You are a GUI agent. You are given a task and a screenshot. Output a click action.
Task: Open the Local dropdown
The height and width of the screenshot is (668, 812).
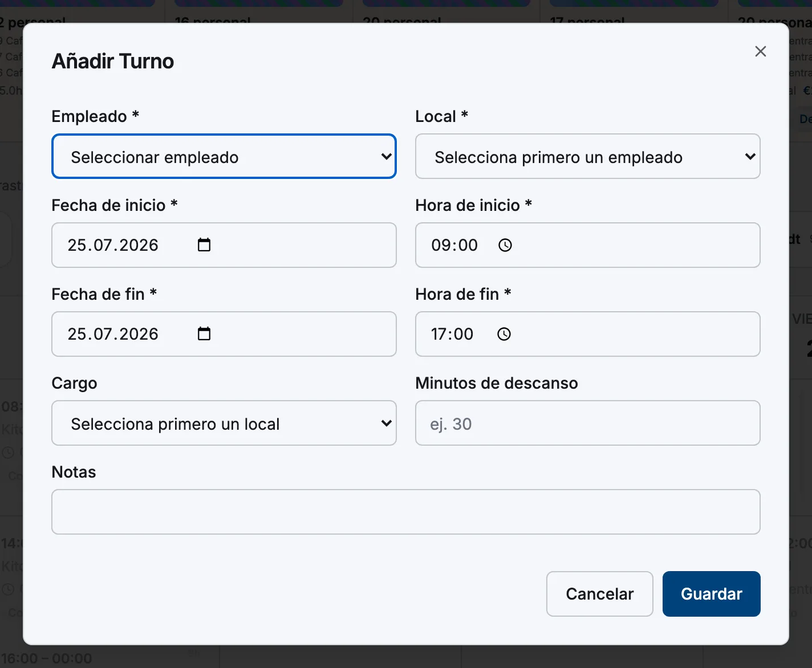588,156
